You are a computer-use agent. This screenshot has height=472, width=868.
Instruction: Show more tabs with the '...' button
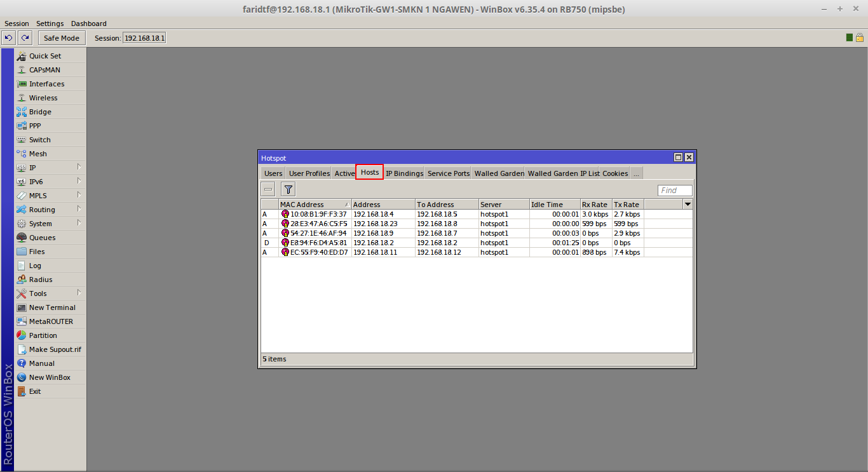pos(636,173)
